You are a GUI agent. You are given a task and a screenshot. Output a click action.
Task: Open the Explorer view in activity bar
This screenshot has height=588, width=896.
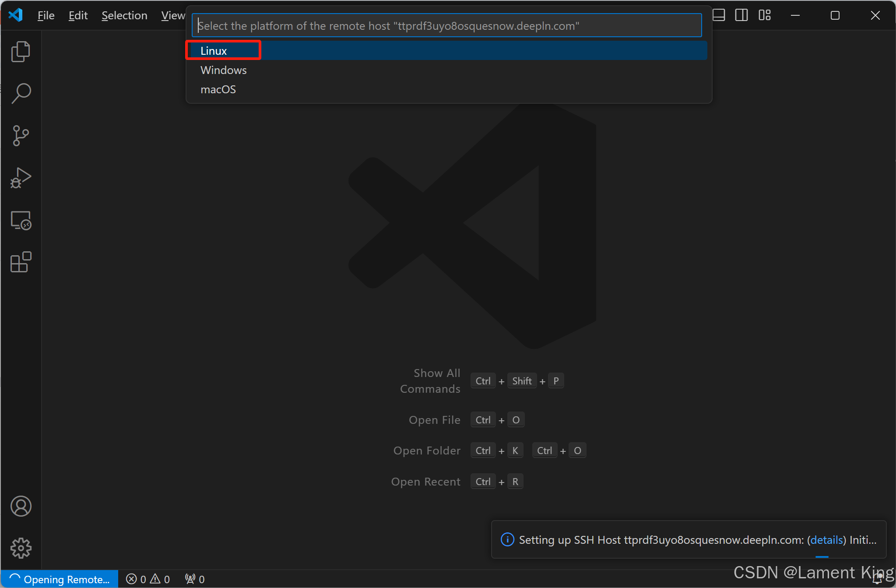tap(21, 52)
